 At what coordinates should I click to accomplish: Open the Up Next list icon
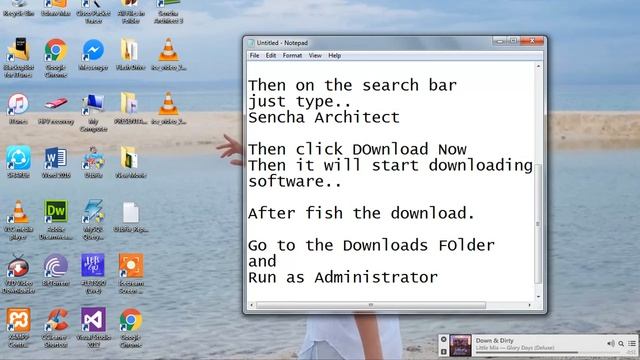click(632, 344)
